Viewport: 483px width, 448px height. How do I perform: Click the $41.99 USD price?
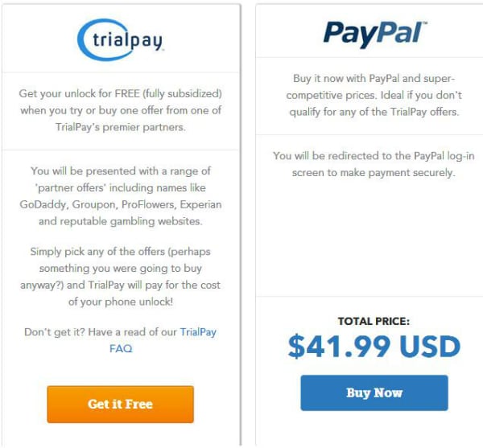tap(374, 346)
